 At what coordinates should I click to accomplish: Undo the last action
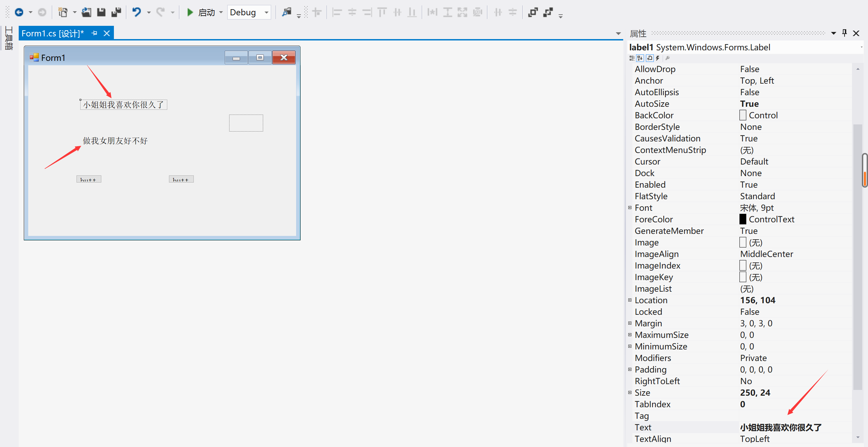coord(137,13)
